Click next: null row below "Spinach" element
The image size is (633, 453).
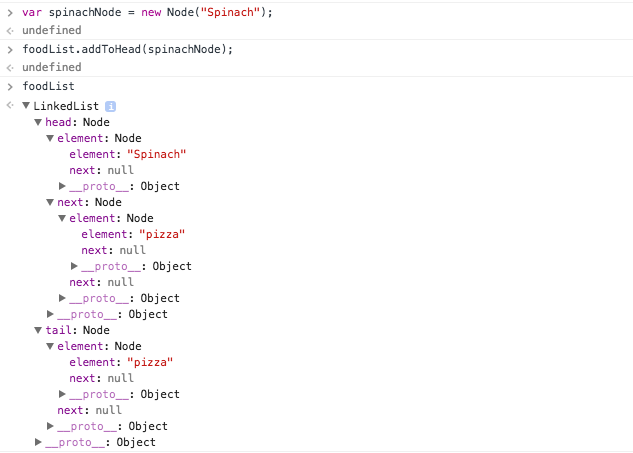(x=101, y=170)
